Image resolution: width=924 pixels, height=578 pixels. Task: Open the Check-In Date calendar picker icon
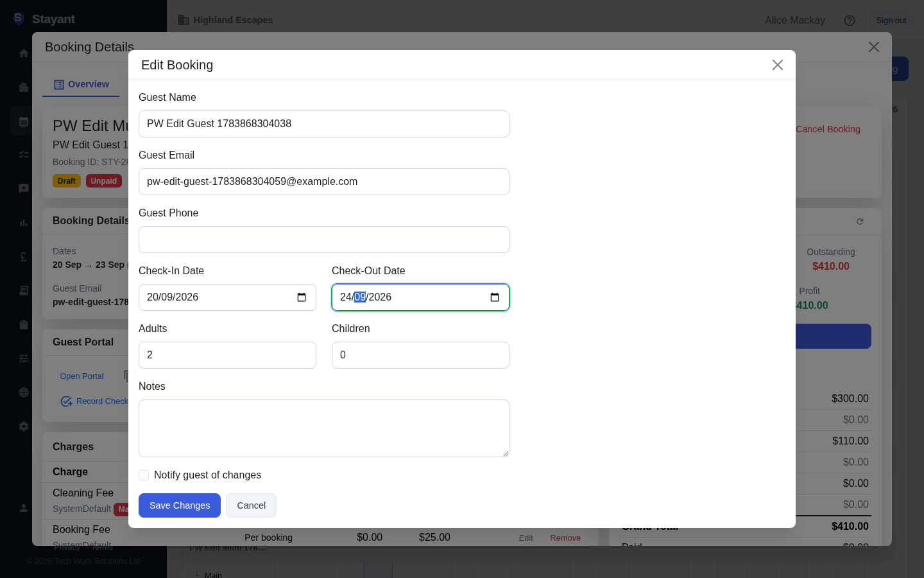pos(302,297)
